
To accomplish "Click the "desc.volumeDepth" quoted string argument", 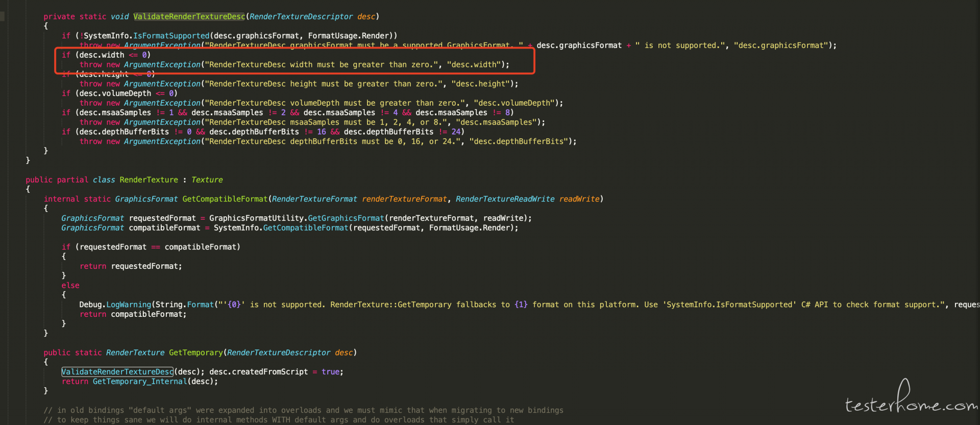I will [514, 103].
